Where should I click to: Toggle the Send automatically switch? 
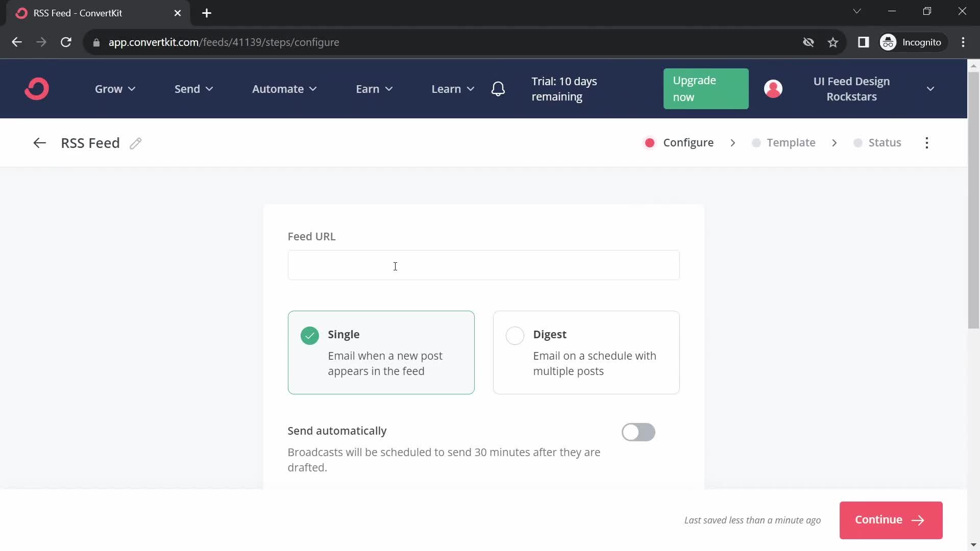click(638, 432)
